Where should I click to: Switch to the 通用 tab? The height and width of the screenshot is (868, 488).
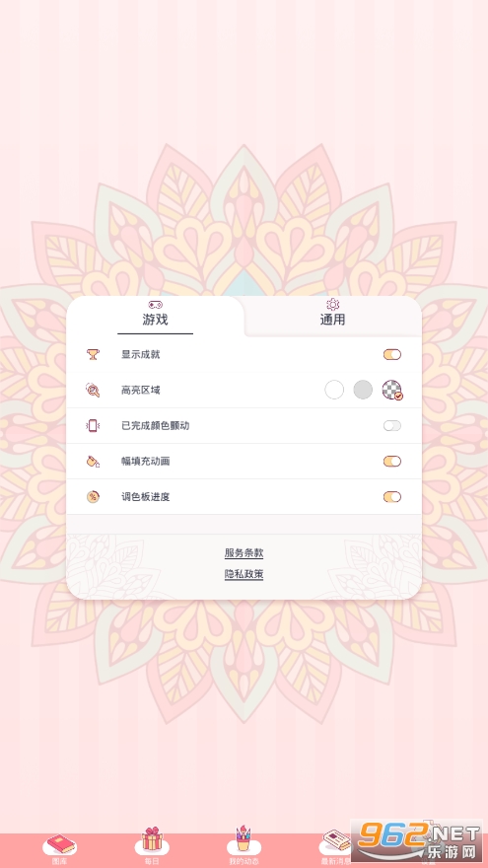332,316
